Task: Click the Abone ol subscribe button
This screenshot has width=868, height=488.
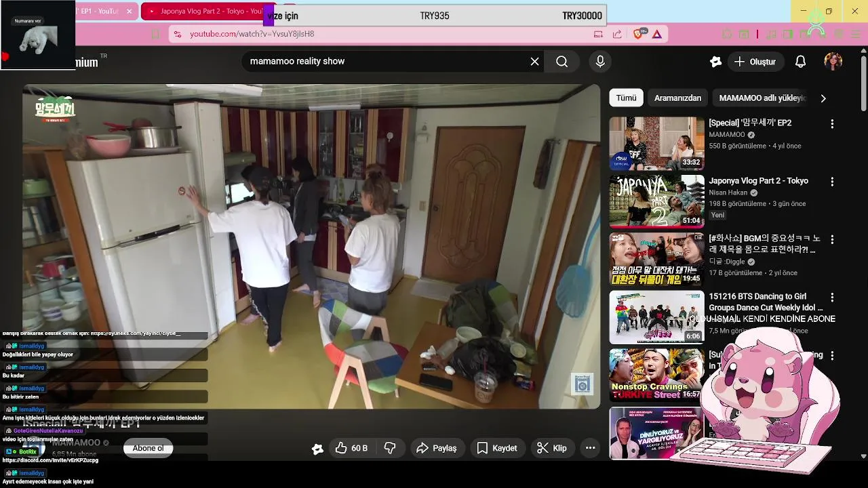Action: (148, 448)
